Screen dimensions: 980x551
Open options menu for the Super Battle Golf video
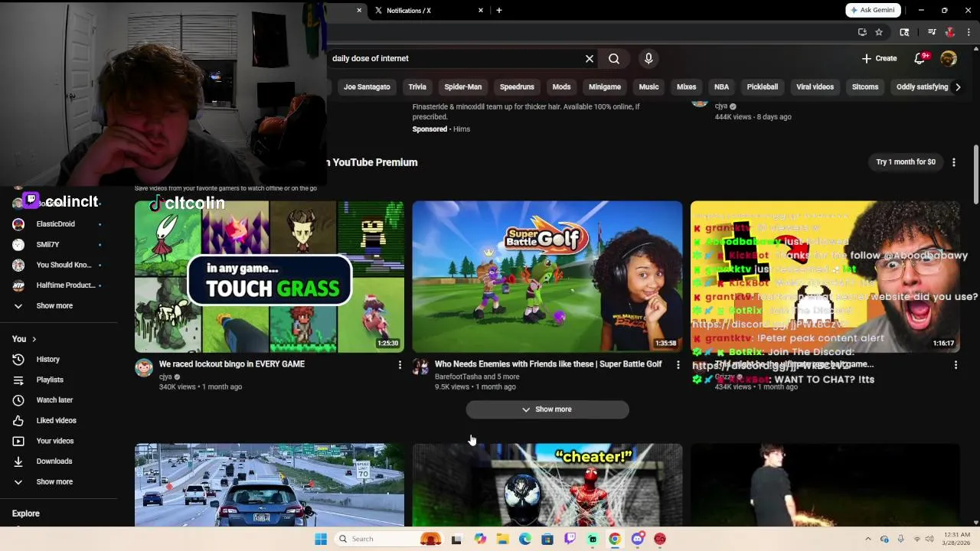pyautogui.click(x=678, y=365)
